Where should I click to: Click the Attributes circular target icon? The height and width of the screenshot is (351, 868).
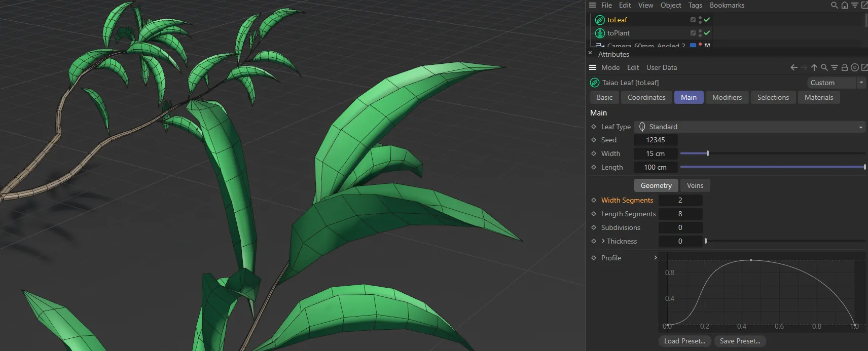point(855,67)
